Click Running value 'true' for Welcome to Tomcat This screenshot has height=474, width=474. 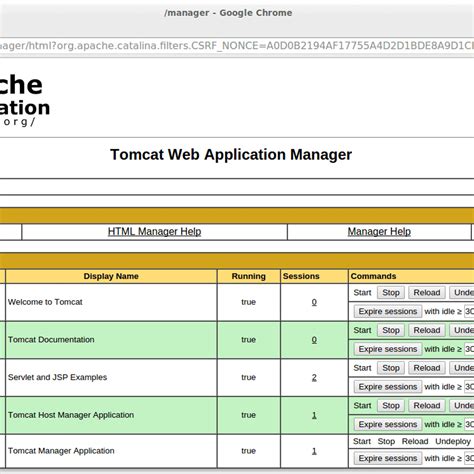click(249, 302)
